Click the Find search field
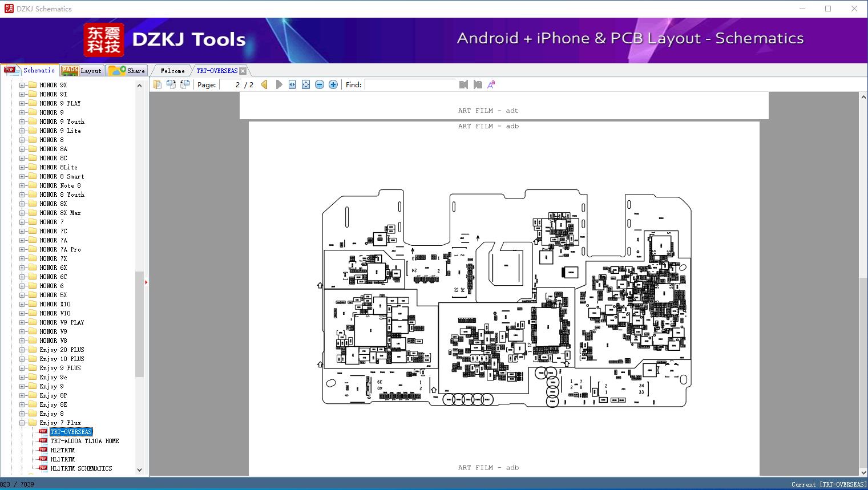This screenshot has height=490, width=868. (410, 84)
